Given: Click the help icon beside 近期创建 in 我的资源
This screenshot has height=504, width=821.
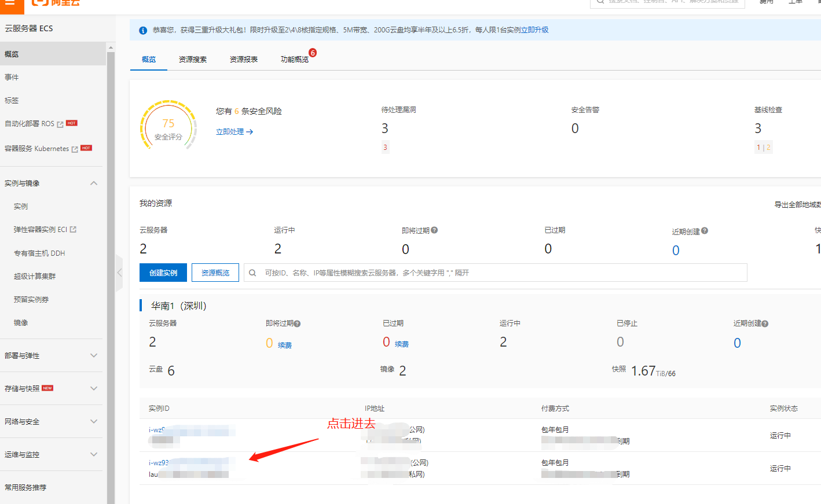Looking at the screenshot, I should [x=705, y=231].
